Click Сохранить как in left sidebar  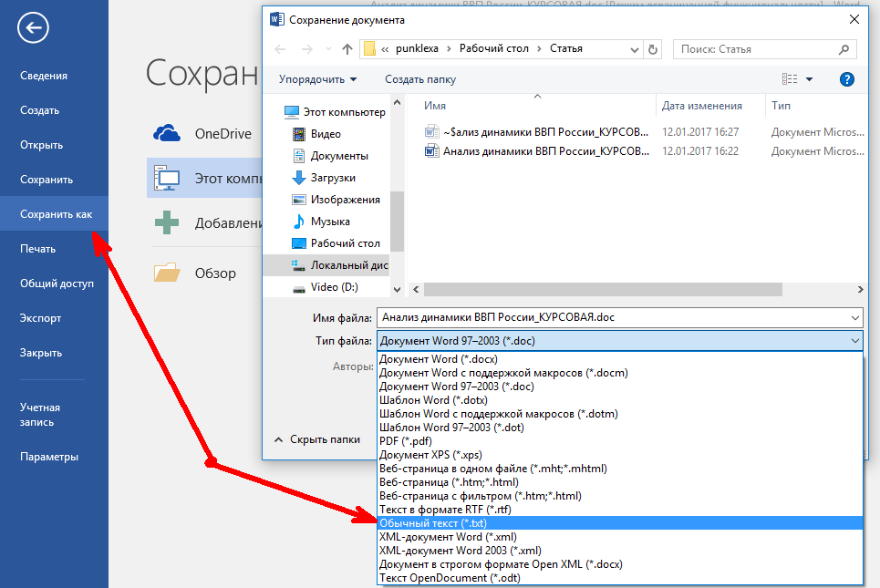tap(56, 214)
